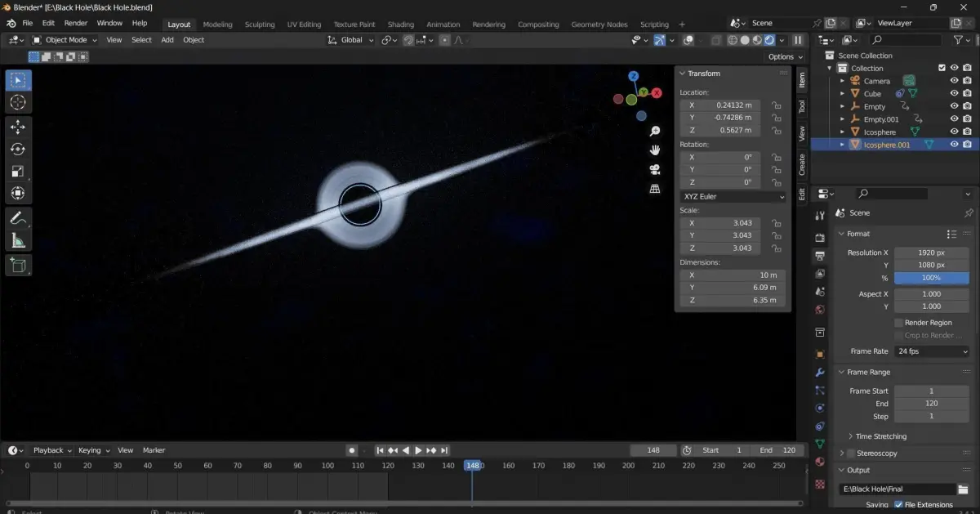Disable Icosphere.001 in renders camera icon
The width and height of the screenshot is (980, 514).
[968, 145]
